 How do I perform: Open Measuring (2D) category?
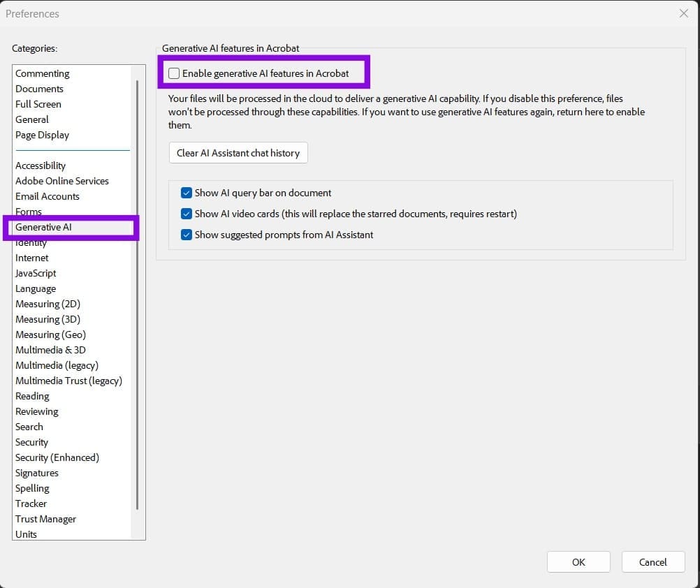[x=48, y=304]
